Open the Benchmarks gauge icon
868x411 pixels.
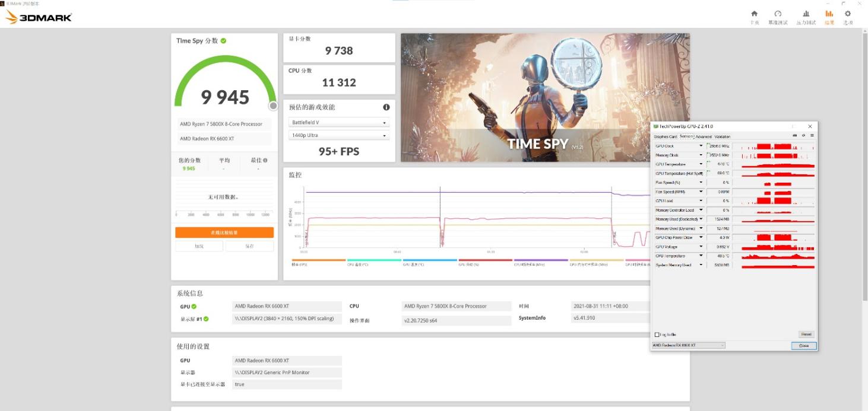click(778, 14)
